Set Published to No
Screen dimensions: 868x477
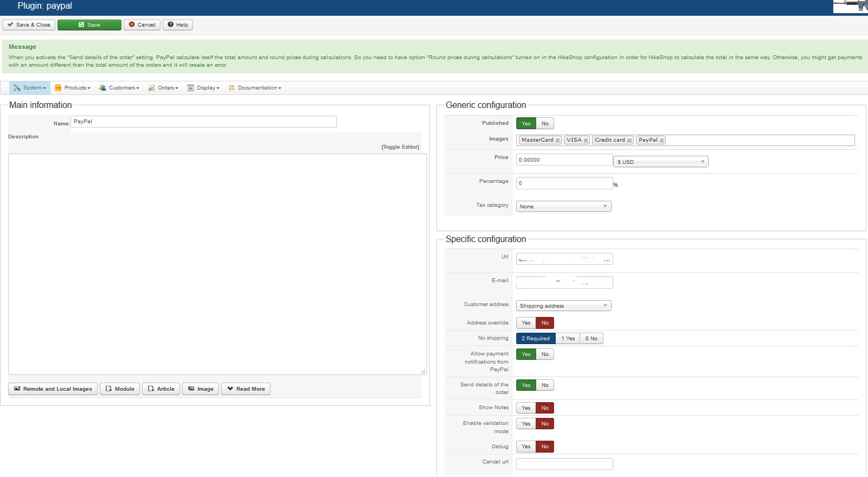tap(545, 124)
